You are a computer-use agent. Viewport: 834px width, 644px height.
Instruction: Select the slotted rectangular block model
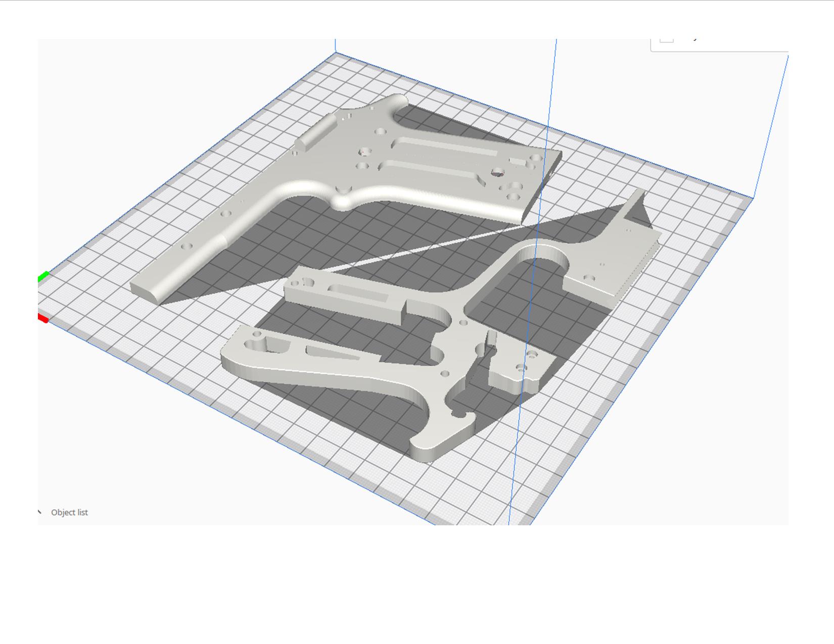coord(346,296)
